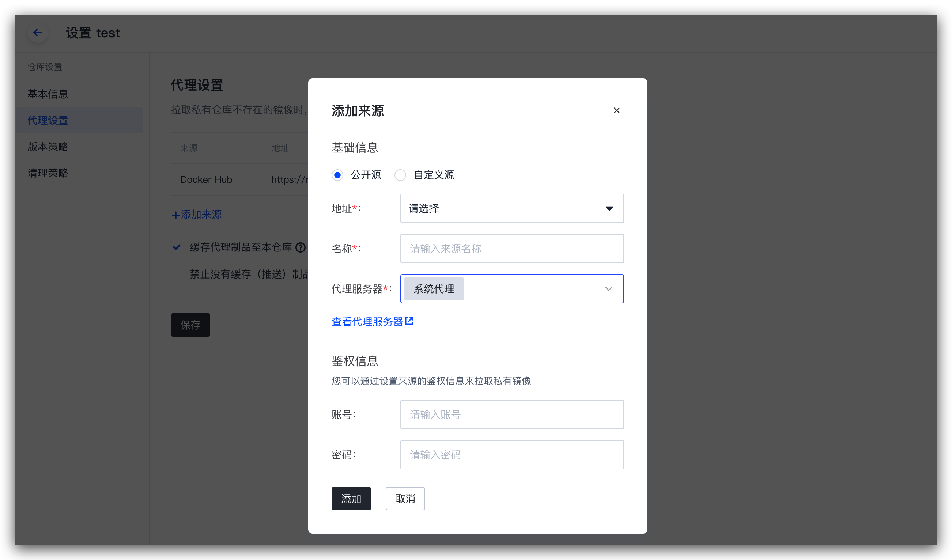Click the Docker Hub source row cell

point(206,179)
